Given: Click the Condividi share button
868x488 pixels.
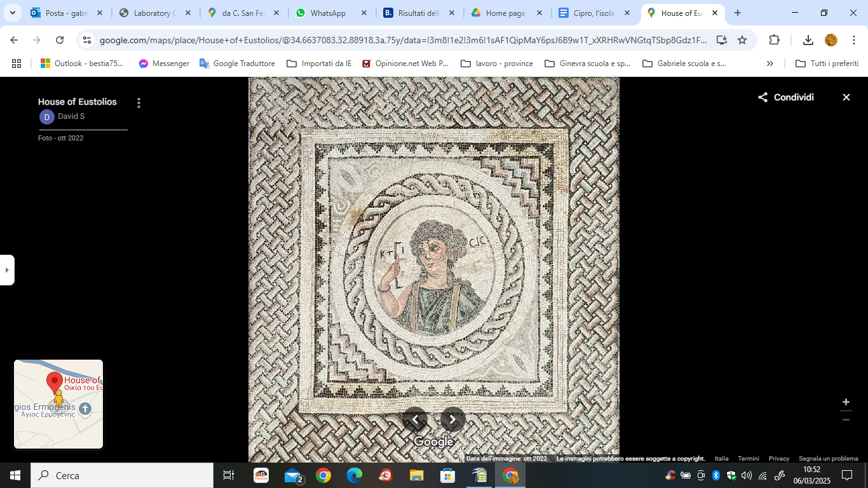Looking at the screenshot, I should coord(786,97).
